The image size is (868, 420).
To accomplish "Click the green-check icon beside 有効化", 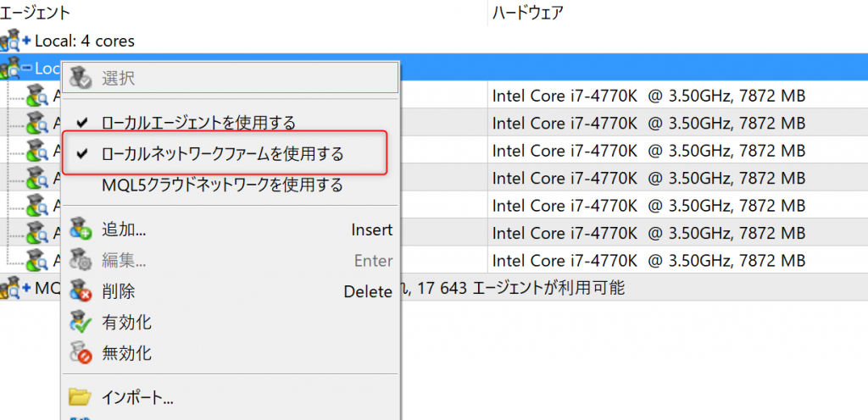I will tap(81, 322).
